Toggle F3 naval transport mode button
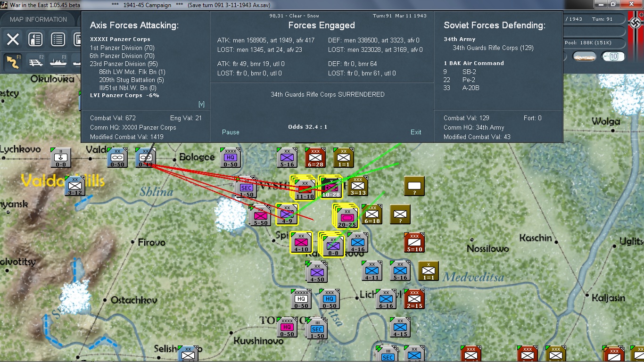The width and height of the screenshot is (644, 362). (58, 61)
